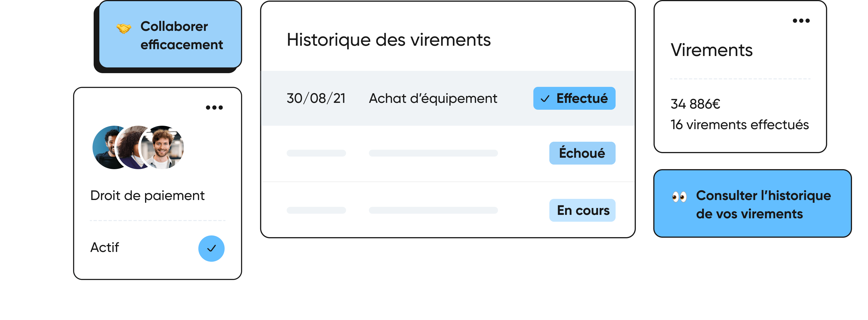
Task: Click the checkmark inside Effectué badge
Action: pyautogui.click(x=545, y=99)
